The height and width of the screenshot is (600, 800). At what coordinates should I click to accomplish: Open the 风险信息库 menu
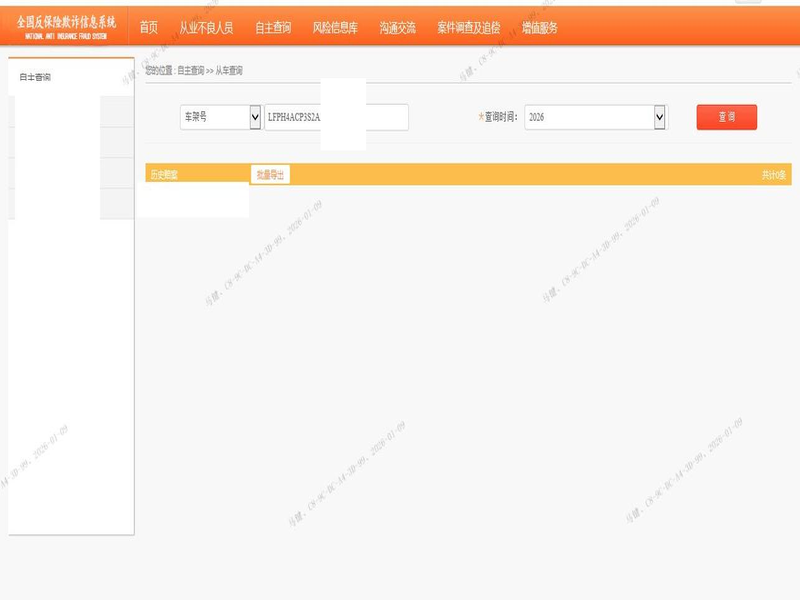click(x=335, y=27)
